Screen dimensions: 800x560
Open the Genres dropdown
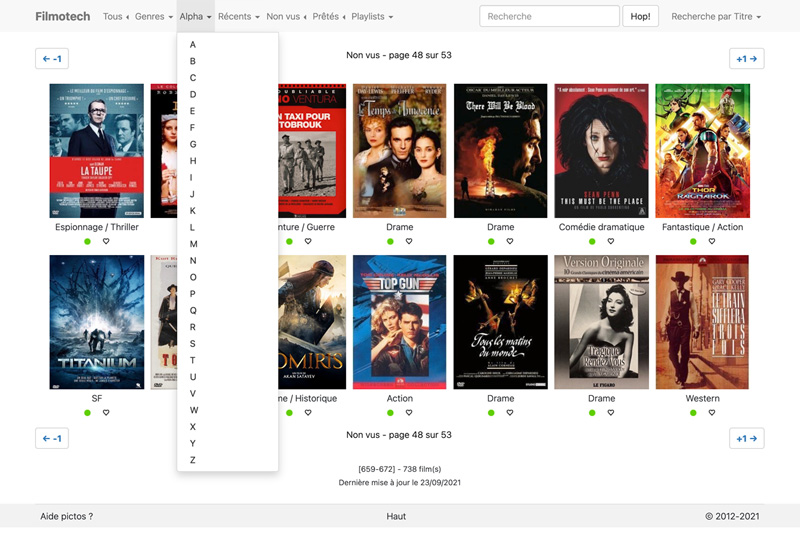tap(154, 16)
